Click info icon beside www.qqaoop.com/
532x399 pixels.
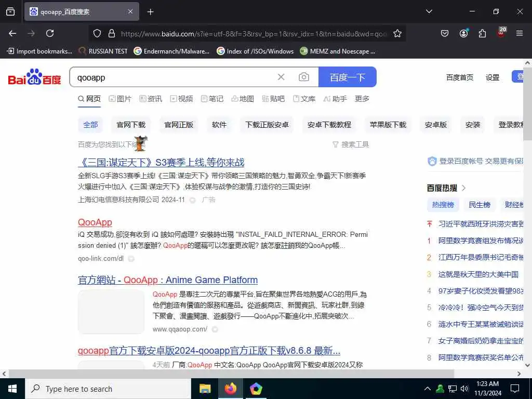[x=215, y=329]
